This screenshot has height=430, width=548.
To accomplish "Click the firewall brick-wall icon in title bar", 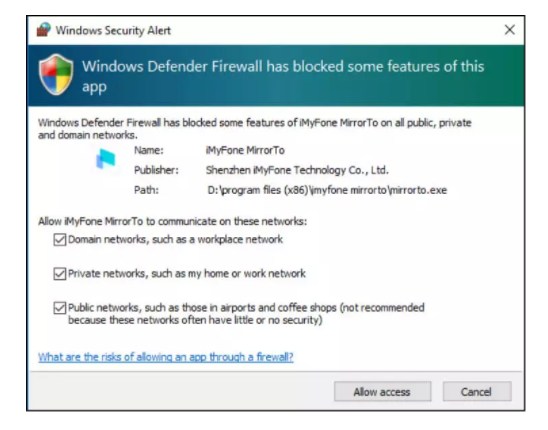I will click(x=44, y=30).
